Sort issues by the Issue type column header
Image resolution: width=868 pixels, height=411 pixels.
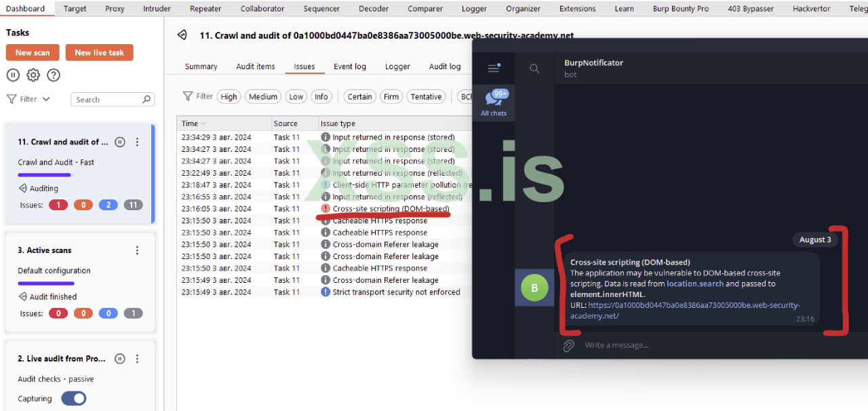pyautogui.click(x=395, y=123)
